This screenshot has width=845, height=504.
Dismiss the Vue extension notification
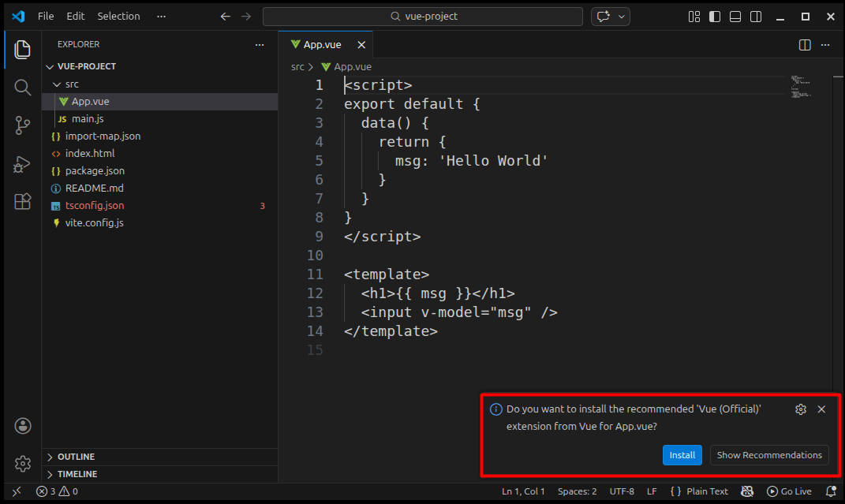(x=821, y=409)
